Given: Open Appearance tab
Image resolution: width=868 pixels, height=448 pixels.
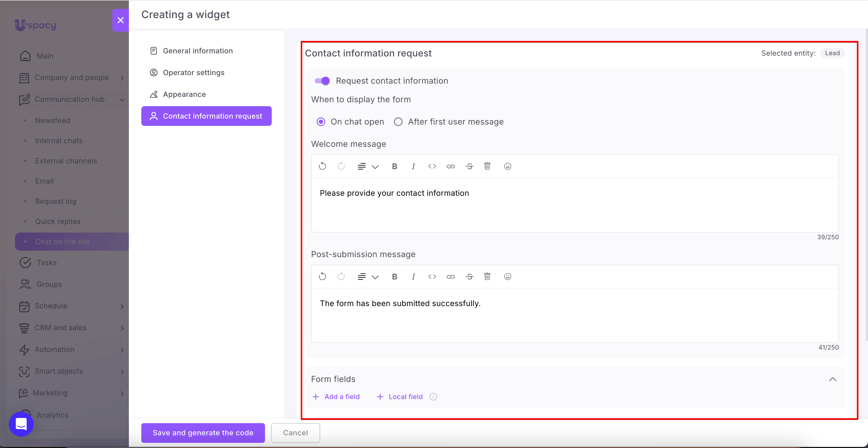Looking at the screenshot, I should click(x=206, y=94).
